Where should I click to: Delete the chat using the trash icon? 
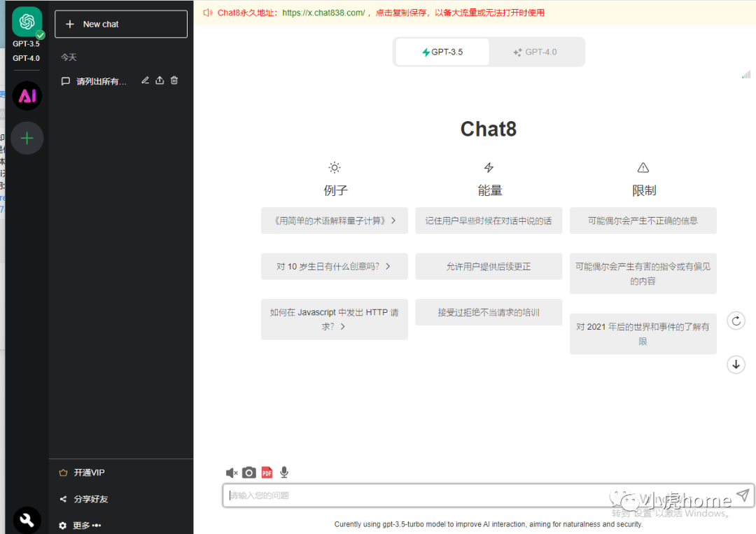click(174, 80)
